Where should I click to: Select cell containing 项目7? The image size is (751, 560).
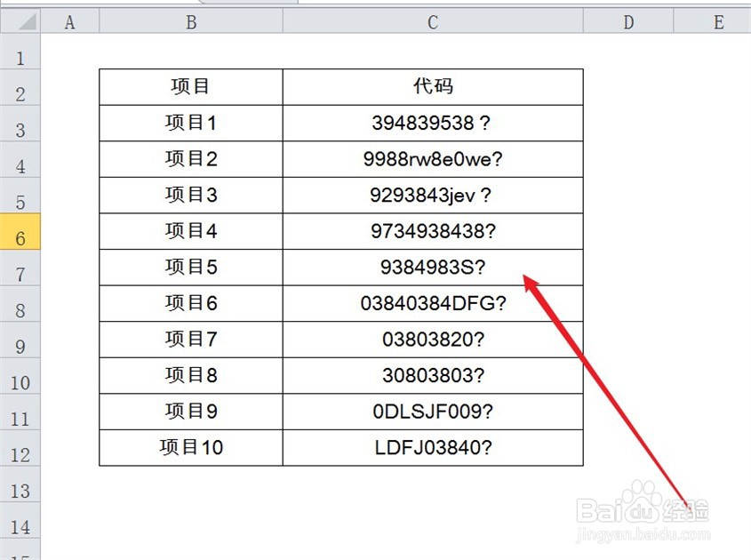[191, 340]
